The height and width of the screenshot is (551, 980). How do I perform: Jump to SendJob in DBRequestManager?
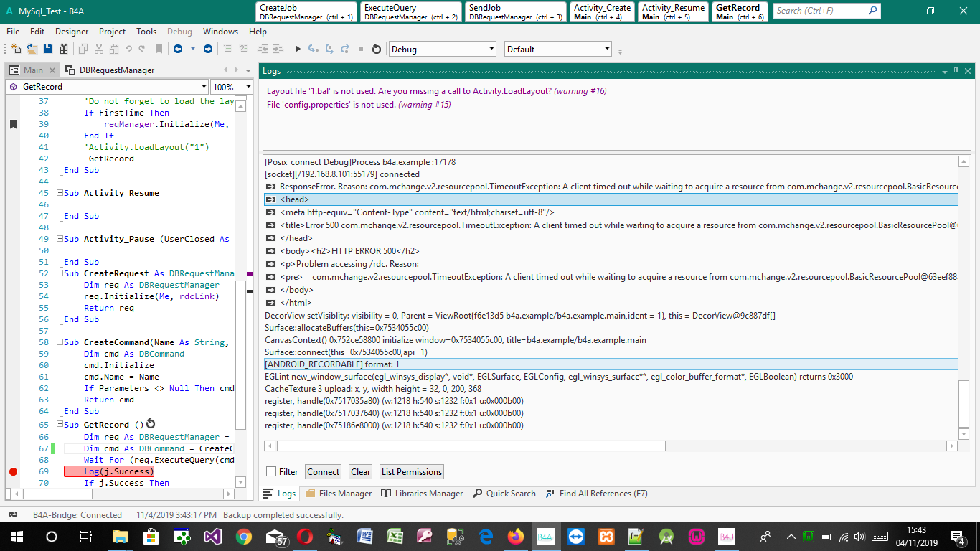[x=516, y=11]
